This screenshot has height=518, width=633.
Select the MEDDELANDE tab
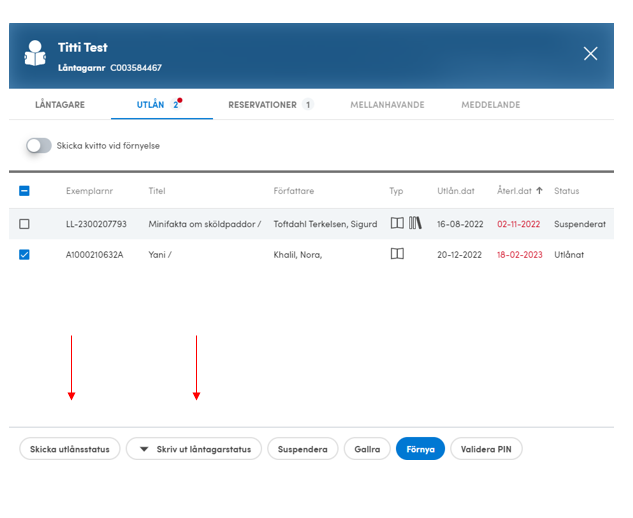(490, 105)
